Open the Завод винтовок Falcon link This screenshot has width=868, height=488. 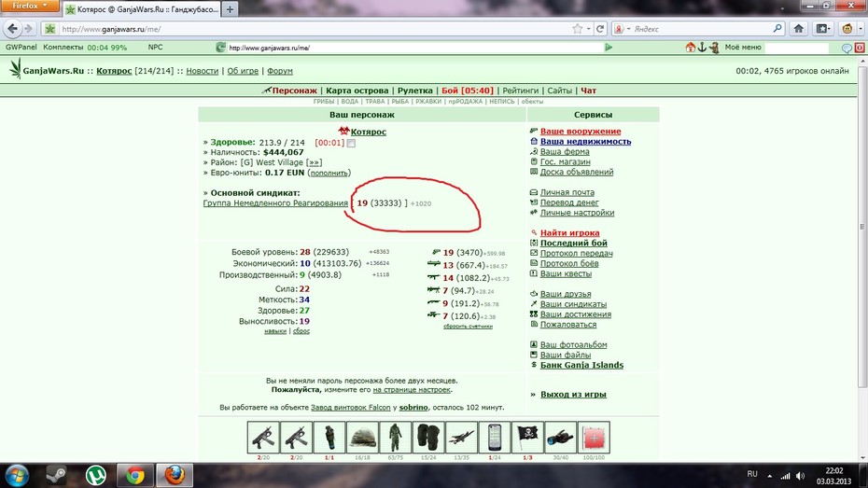coord(350,407)
